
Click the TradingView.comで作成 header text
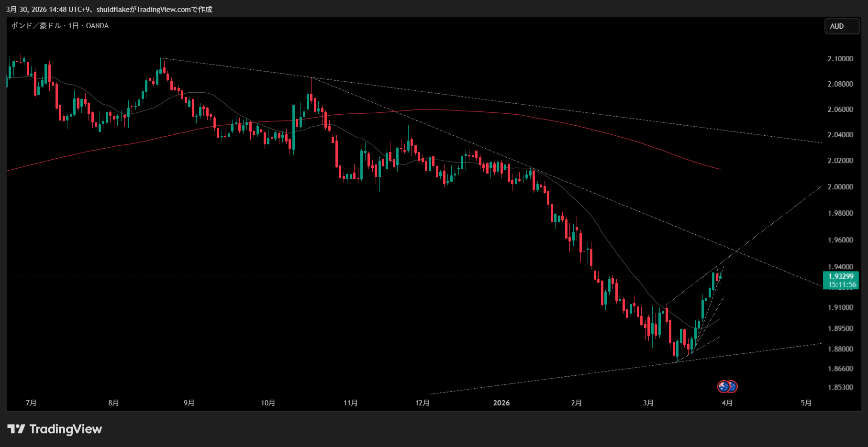pos(174,9)
